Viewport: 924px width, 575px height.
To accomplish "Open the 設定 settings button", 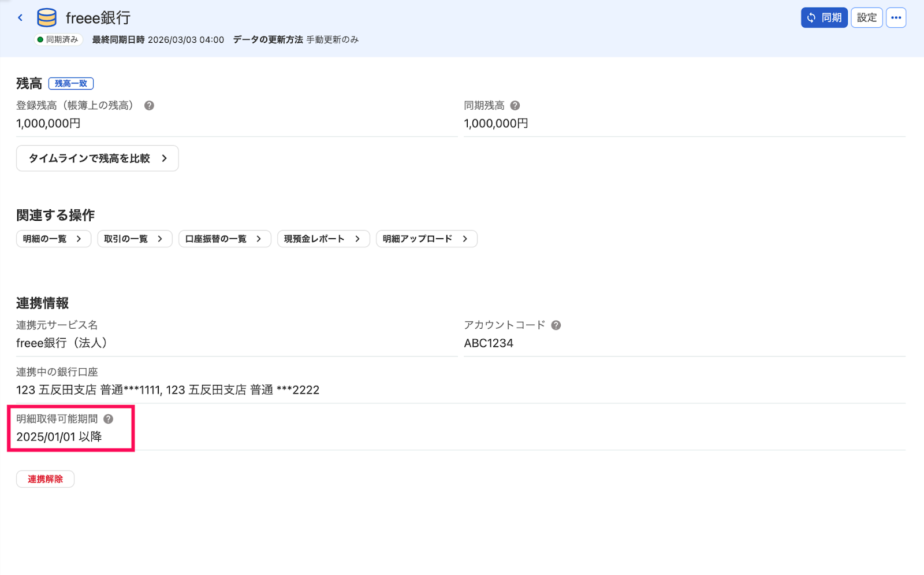I will click(x=867, y=18).
